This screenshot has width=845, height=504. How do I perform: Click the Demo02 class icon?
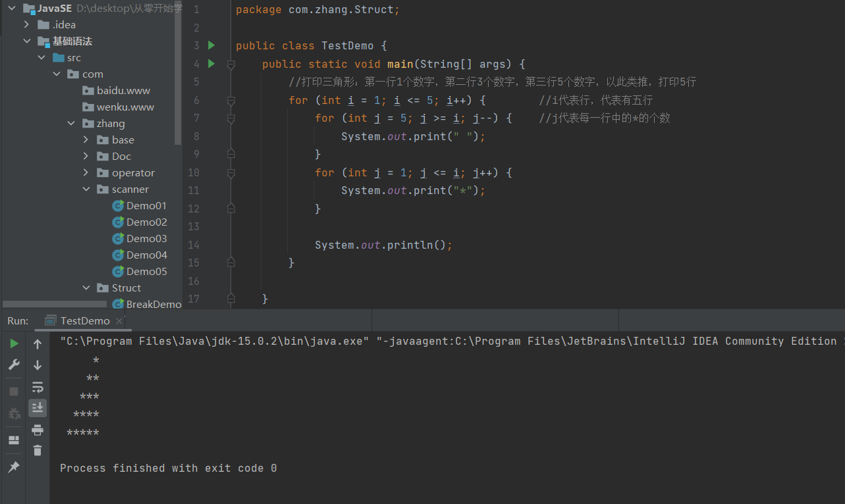pos(119,222)
